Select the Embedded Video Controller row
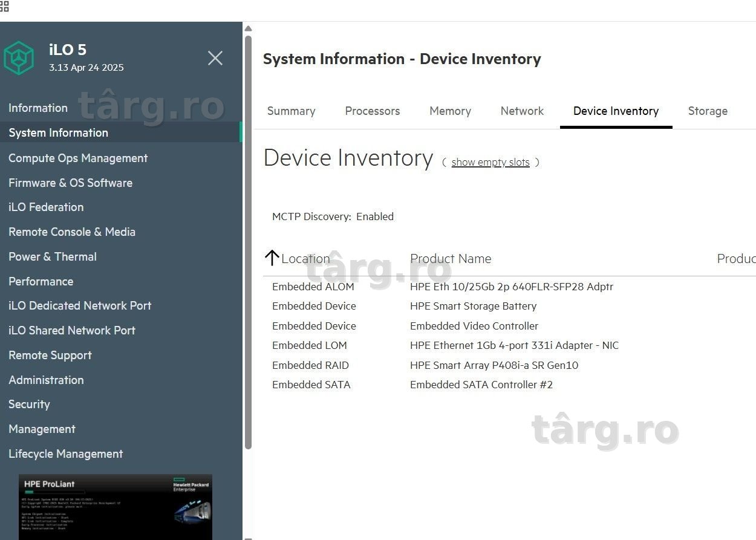 coord(474,326)
